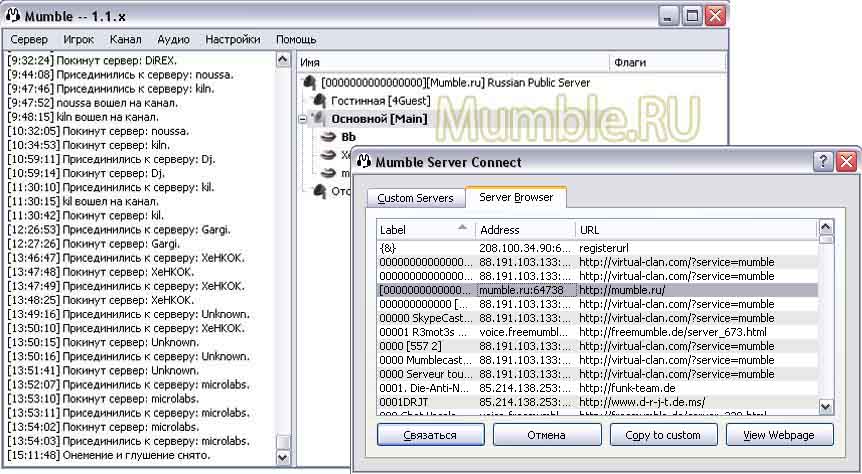The width and height of the screenshot is (862, 474).
Task: Open the Аудио menu
Action: click(173, 40)
